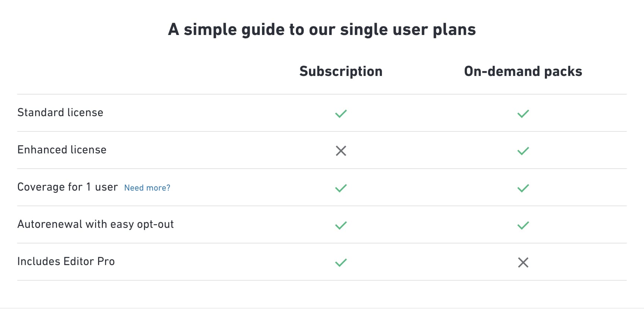Select the Subscription column header
The height and width of the screenshot is (309, 644).
[x=341, y=71]
